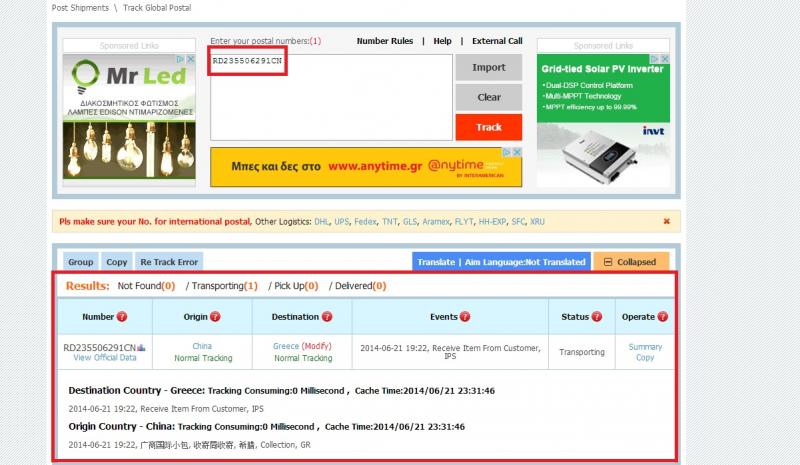This screenshot has height=465, width=800.
Task: Click the small icon after tracking number RD235506291CN
Action: pos(141,347)
